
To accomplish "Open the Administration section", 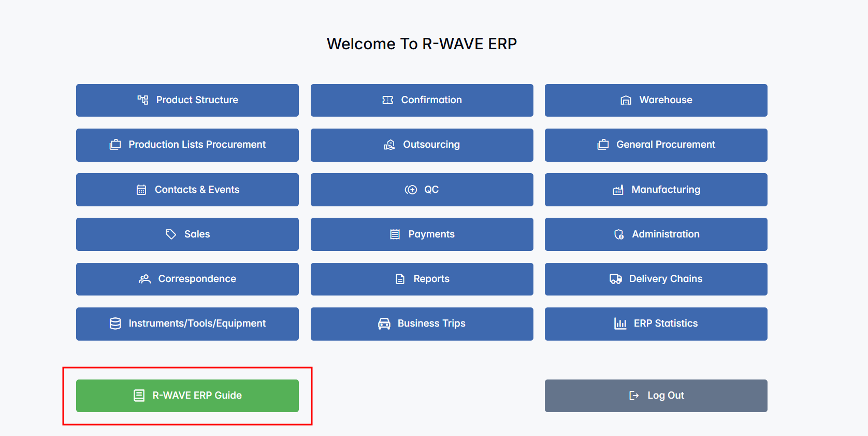I will pyautogui.click(x=656, y=234).
